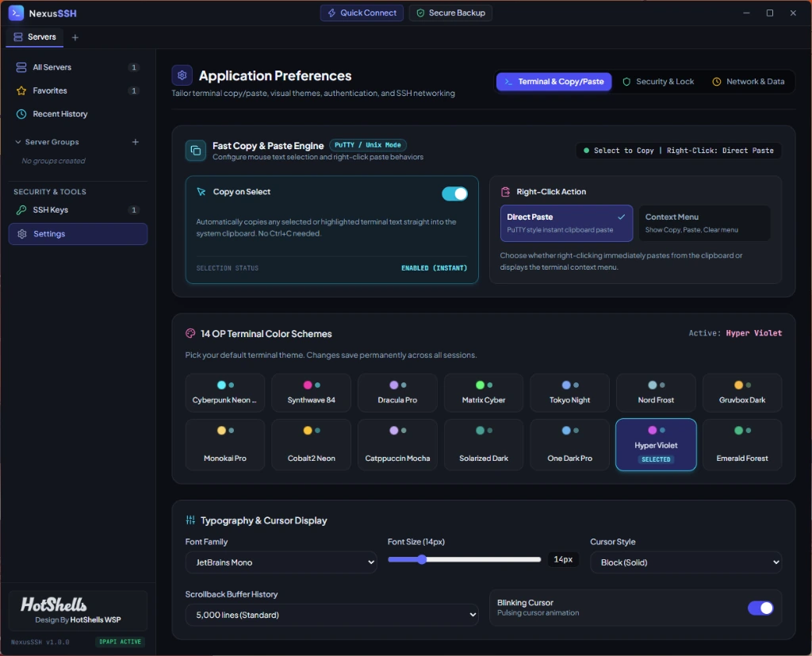Choose the Dracula Pro color scheme
The height and width of the screenshot is (656, 812).
(397, 393)
